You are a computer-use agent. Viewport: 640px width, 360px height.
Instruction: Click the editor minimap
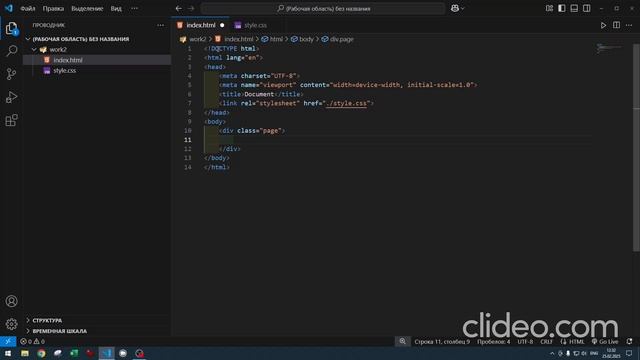point(610,49)
